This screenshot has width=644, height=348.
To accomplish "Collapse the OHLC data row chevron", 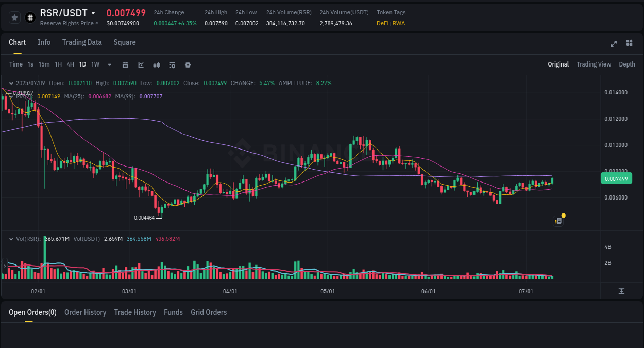I will pyautogui.click(x=11, y=82).
